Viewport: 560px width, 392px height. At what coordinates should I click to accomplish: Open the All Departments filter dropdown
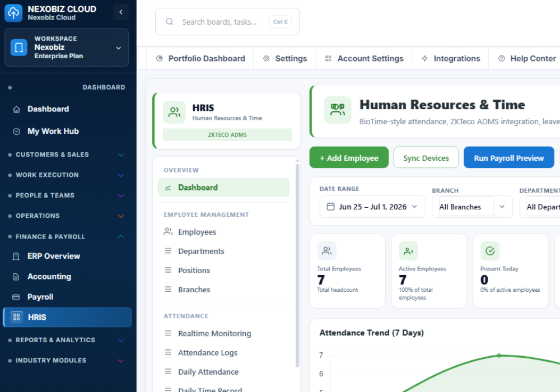click(540, 207)
